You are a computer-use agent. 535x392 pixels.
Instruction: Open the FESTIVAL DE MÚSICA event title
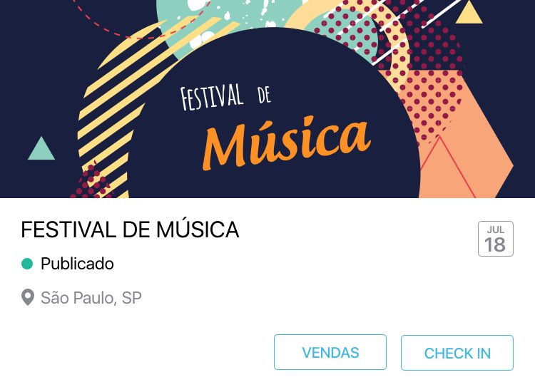point(130,229)
